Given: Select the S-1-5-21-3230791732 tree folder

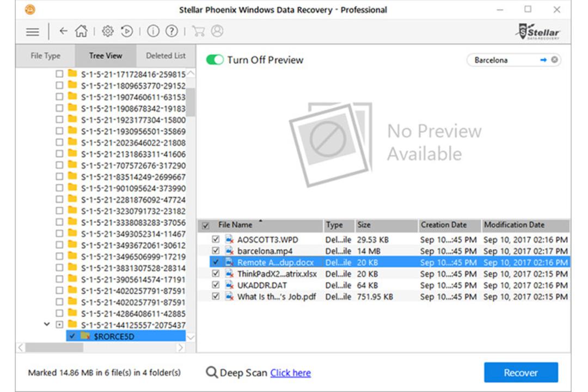Looking at the screenshot, I should coord(133,211).
